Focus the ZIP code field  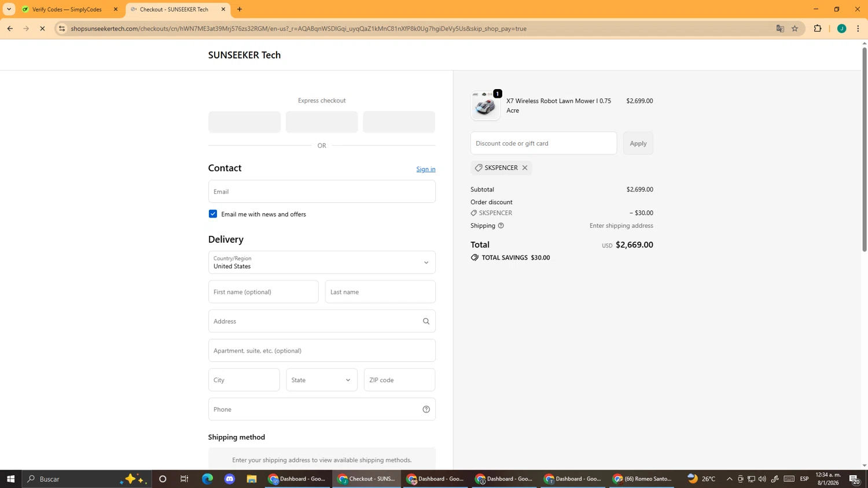tap(399, 380)
